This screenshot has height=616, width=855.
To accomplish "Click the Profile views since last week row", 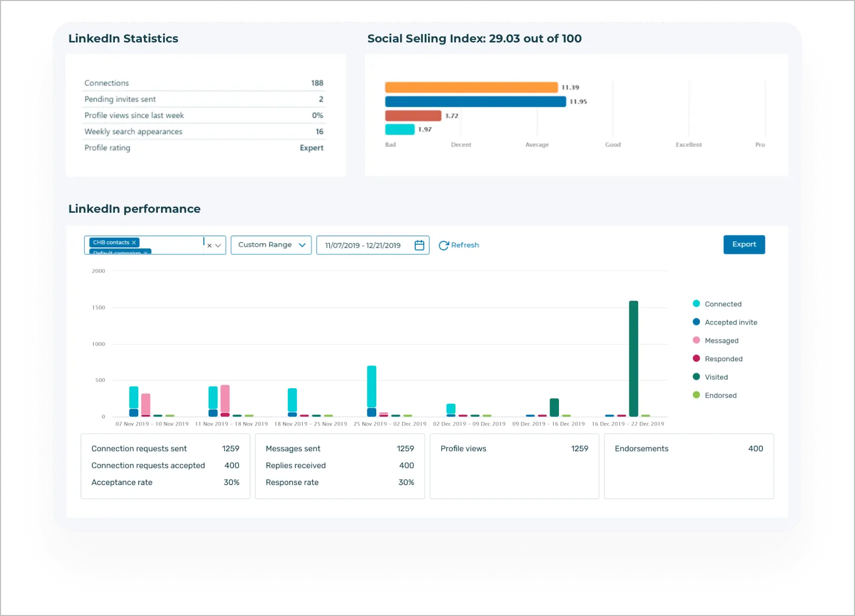I will (204, 115).
